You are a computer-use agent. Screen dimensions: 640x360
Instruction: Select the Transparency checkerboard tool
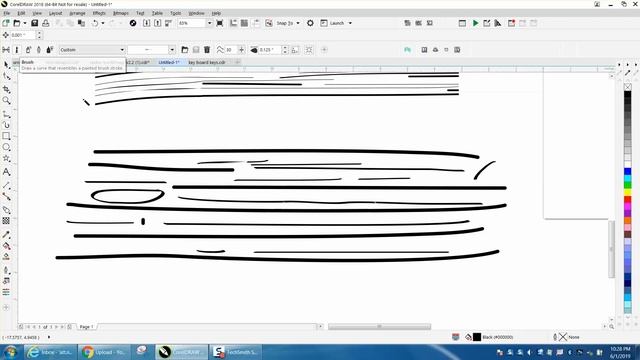click(x=6, y=221)
